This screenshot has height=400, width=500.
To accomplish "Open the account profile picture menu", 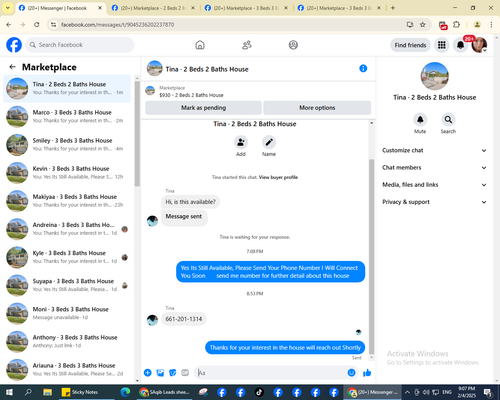I will pos(479,45).
